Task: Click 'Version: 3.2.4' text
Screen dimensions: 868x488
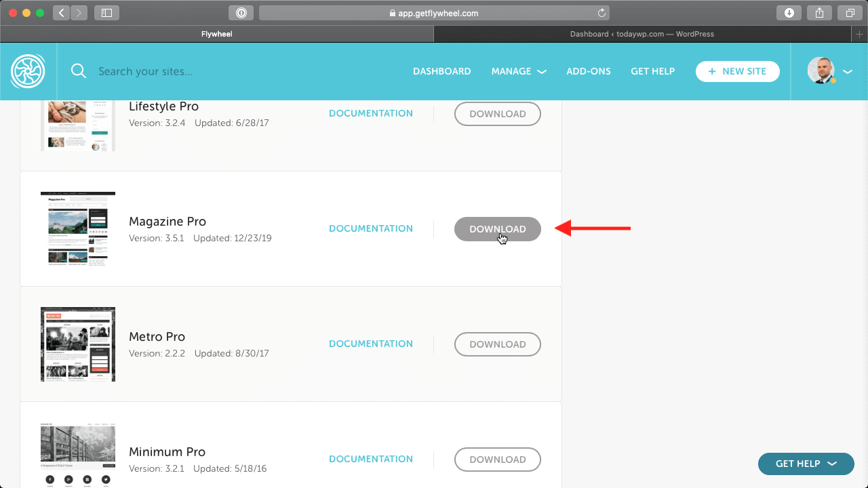Action: coord(157,123)
